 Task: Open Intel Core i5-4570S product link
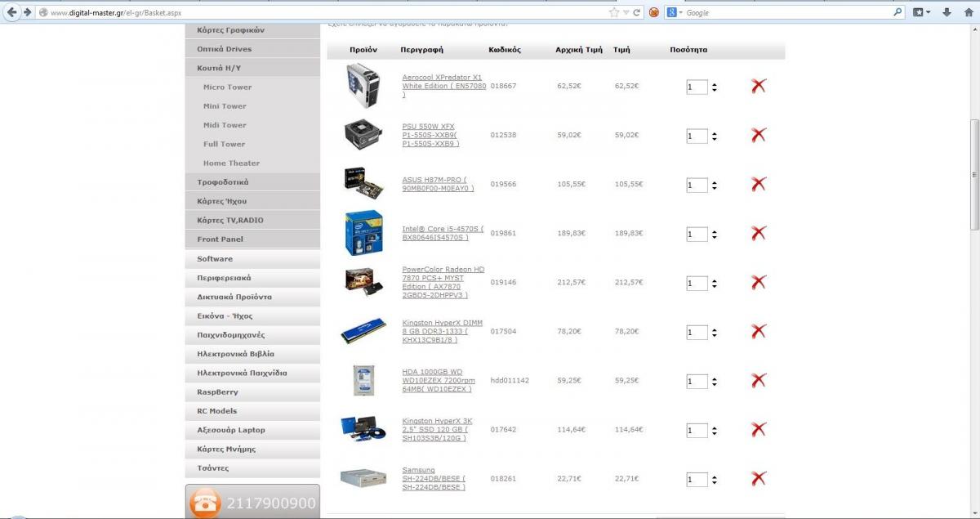[443, 233]
